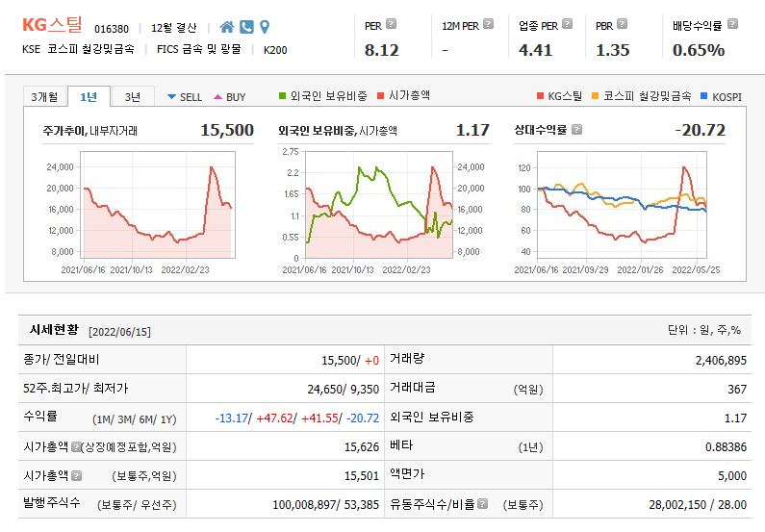
Task: Open the 상대수익률 help icon
Action: (x=576, y=130)
